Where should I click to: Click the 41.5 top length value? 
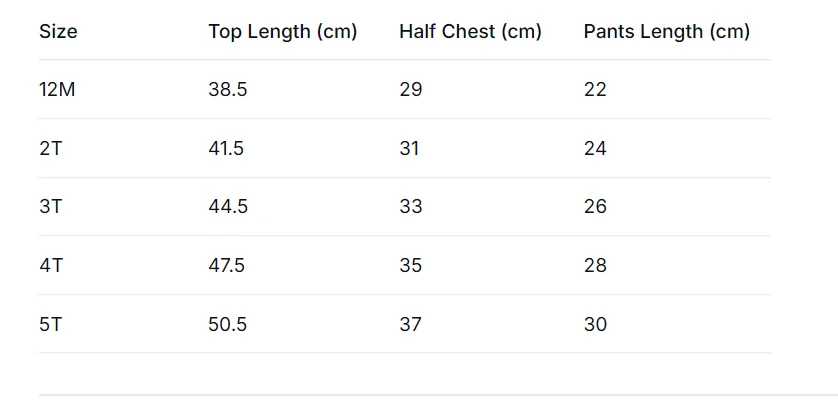(x=226, y=148)
